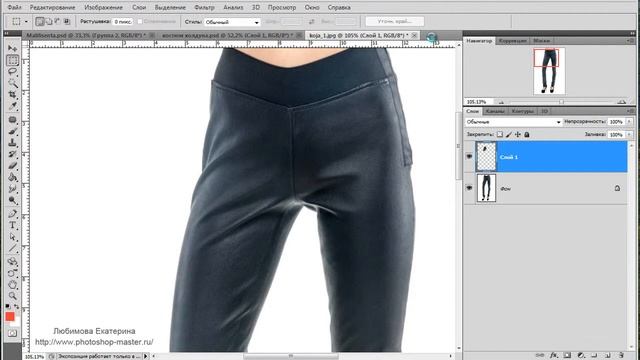The image size is (640, 360).
Task: Open the Заливка fill slider arrow
Action: point(629,134)
